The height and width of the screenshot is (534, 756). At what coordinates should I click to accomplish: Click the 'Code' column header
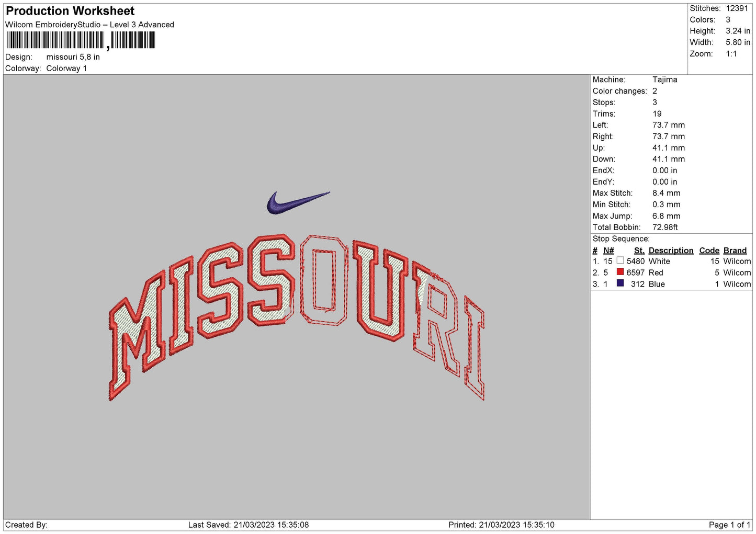[x=709, y=251]
